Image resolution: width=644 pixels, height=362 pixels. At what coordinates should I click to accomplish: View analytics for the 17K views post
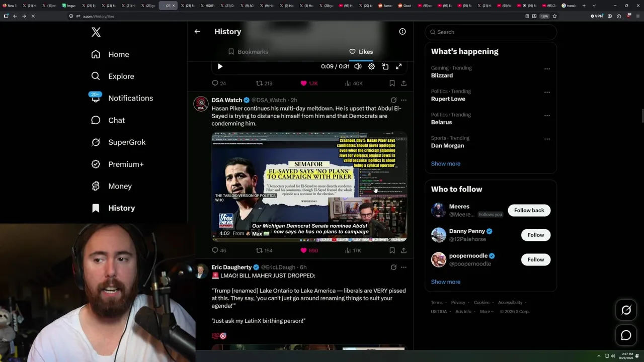coord(353,250)
